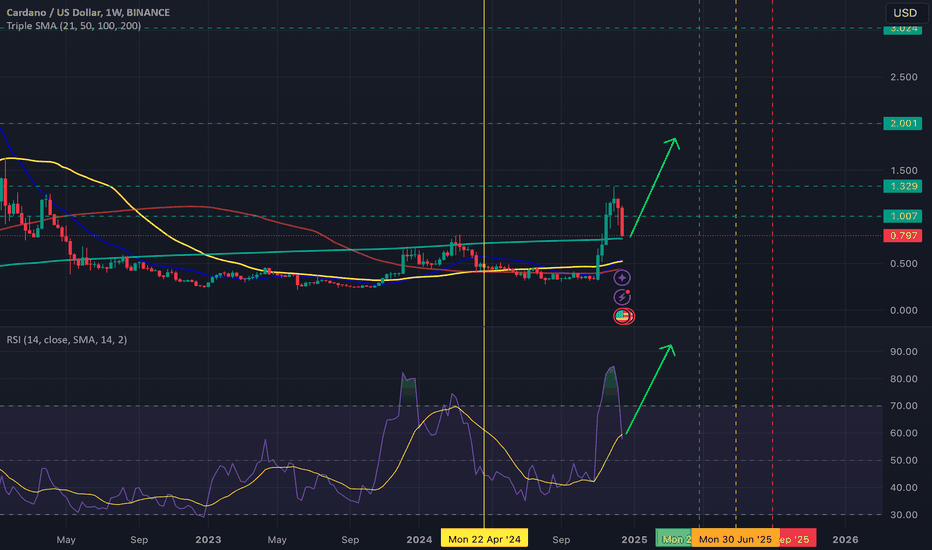Viewport: 932px width, 550px height.
Task: Click the 60.00 RSI axis value
Action: [x=903, y=433]
